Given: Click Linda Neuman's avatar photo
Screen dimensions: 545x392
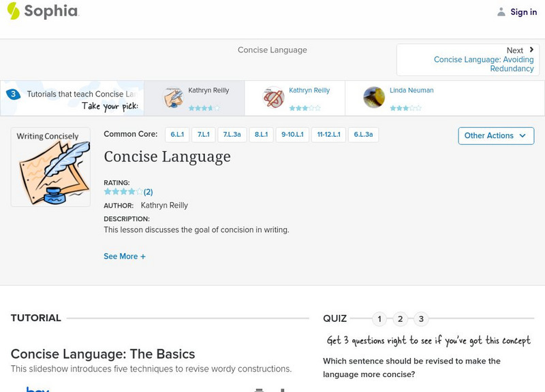Looking at the screenshot, I should click(374, 97).
